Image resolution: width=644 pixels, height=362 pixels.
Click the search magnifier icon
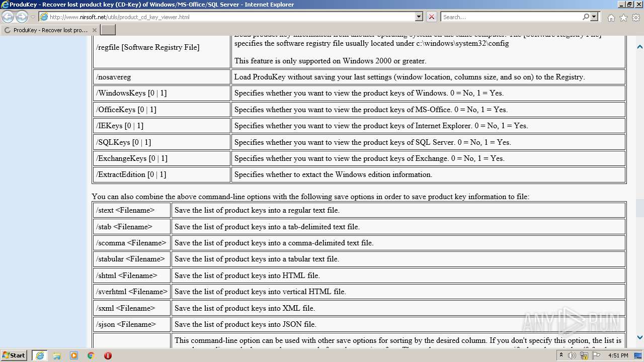(x=586, y=17)
